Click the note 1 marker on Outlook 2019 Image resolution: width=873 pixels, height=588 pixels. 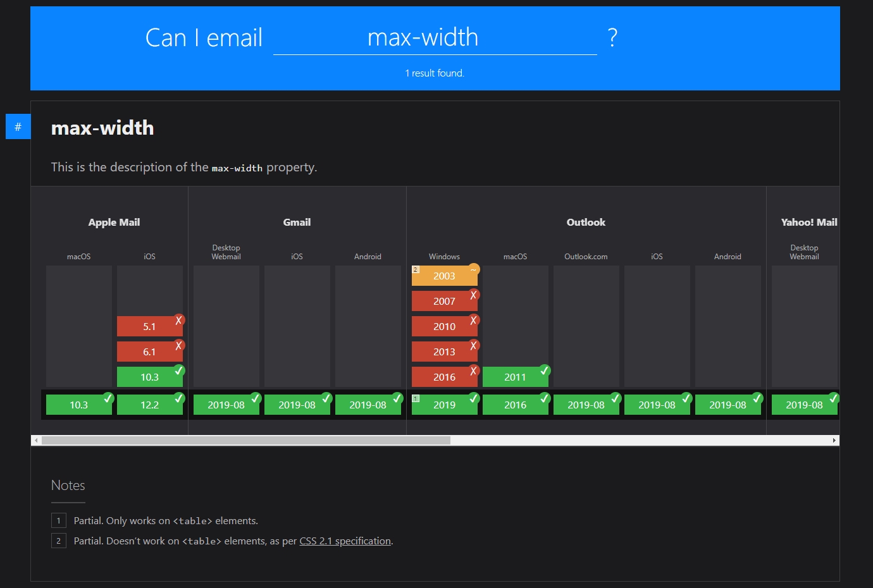tap(416, 398)
